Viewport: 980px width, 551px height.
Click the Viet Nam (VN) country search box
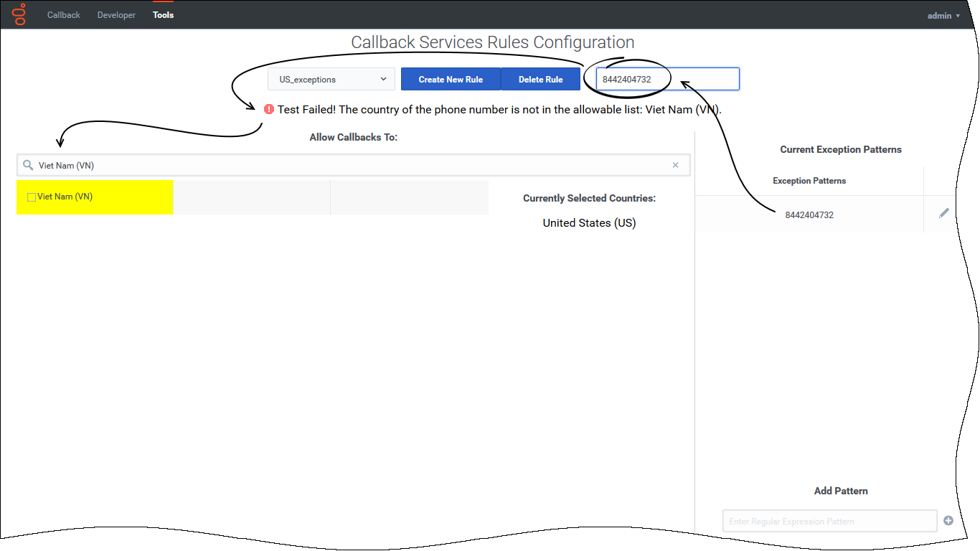[352, 165]
